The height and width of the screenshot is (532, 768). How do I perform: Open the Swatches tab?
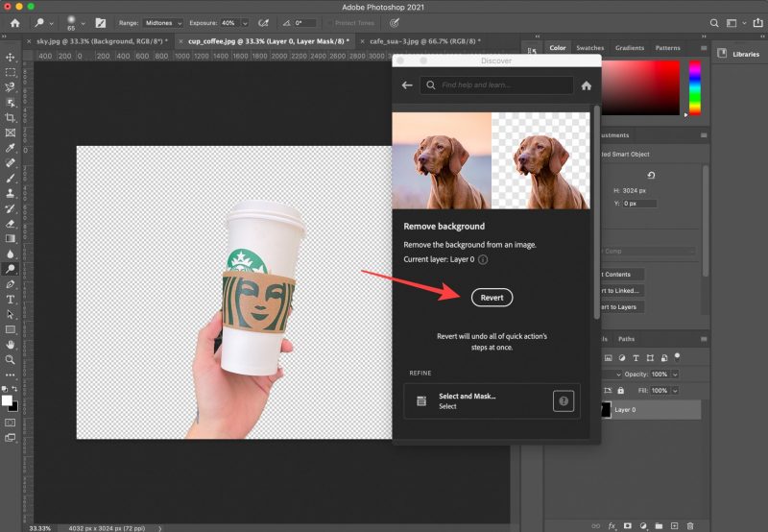[590, 48]
